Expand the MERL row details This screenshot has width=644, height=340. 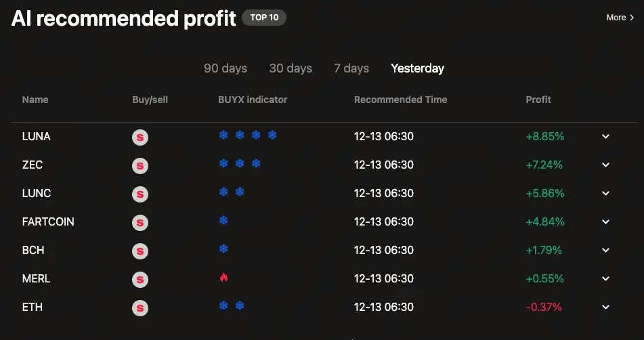pos(605,278)
